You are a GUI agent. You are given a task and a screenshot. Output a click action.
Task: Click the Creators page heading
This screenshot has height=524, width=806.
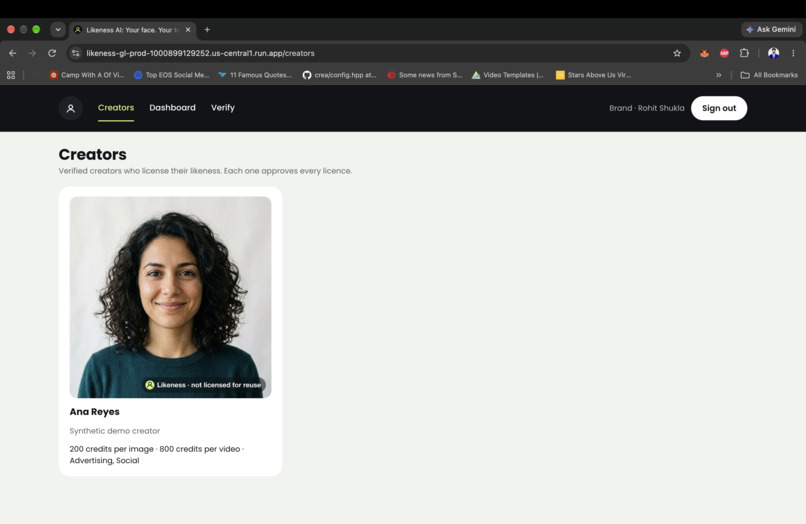pos(93,154)
